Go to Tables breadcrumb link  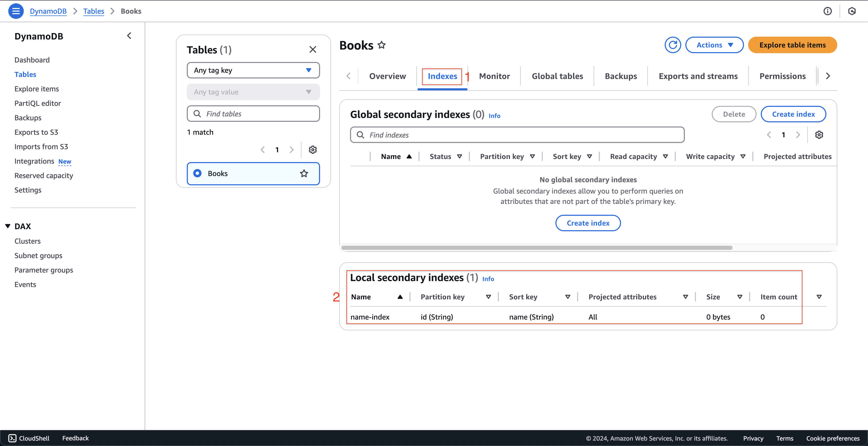point(93,11)
